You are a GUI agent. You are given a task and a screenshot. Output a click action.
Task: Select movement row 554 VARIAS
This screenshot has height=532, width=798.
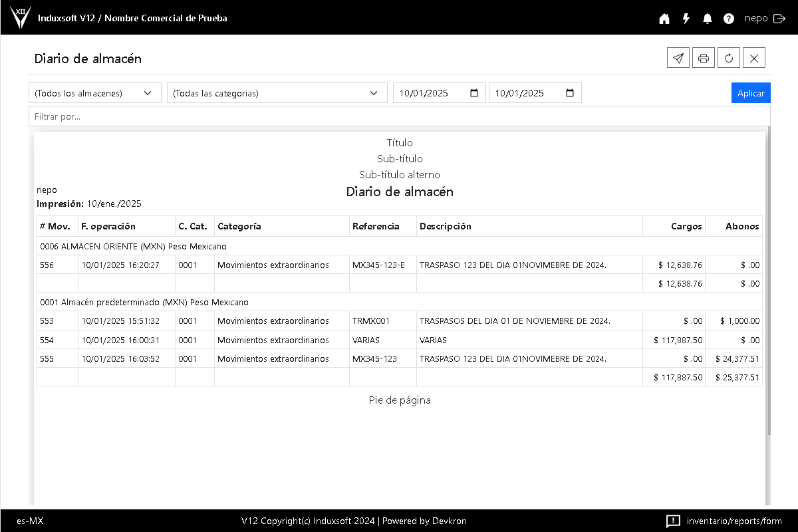(x=399, y=340)
